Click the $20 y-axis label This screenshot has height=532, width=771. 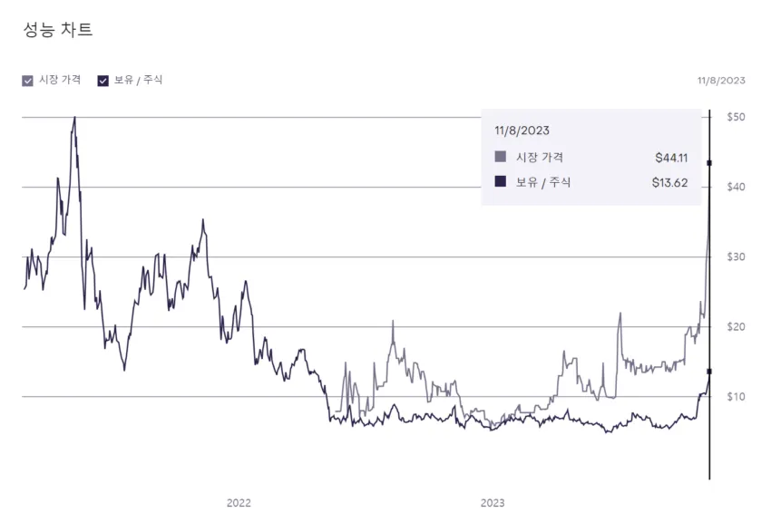736,326
